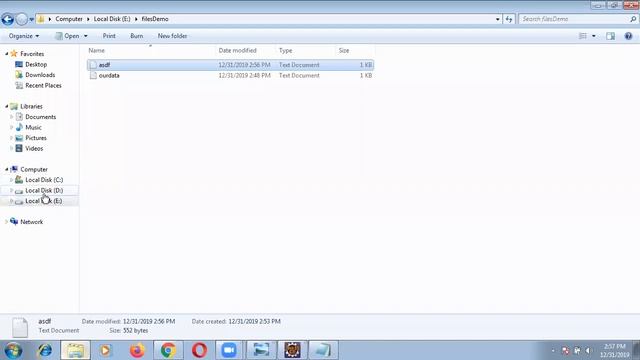
Task: Launch Windows Media Player from taskbar
Action: pos(106,350)
